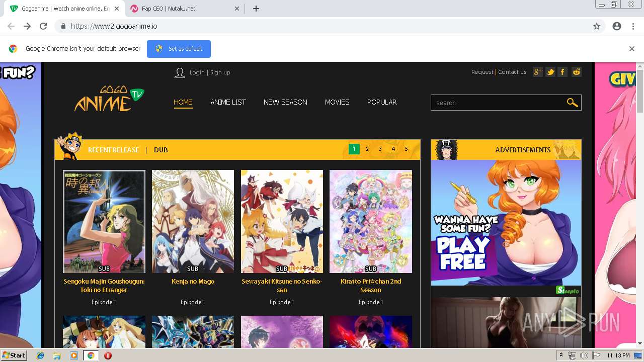View site info via the padlock icon
Screen dimensions: 644x362
(63, 26)
